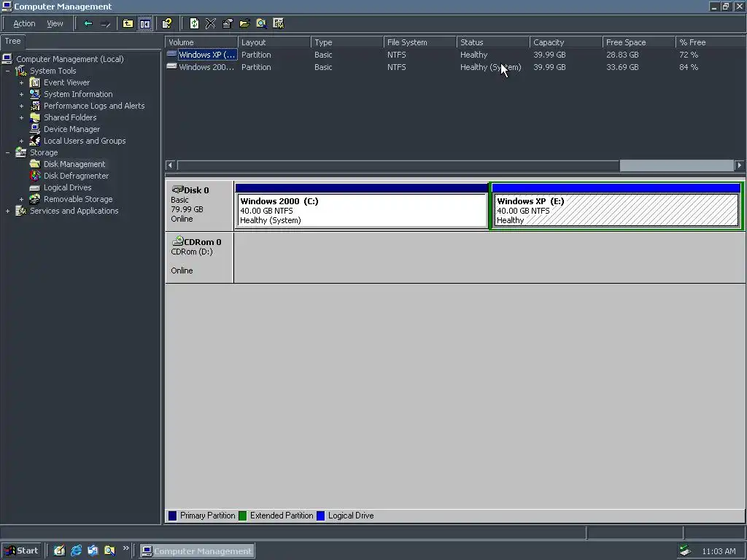The width and height of the screenshot is (747, 560).
Task: Open the Action menu
Action: [x=24, y=23]
